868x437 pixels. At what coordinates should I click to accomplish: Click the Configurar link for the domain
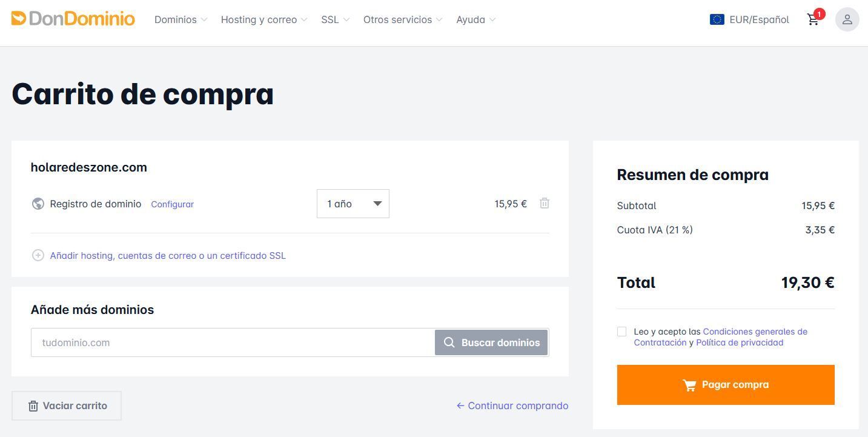point(172,204)
